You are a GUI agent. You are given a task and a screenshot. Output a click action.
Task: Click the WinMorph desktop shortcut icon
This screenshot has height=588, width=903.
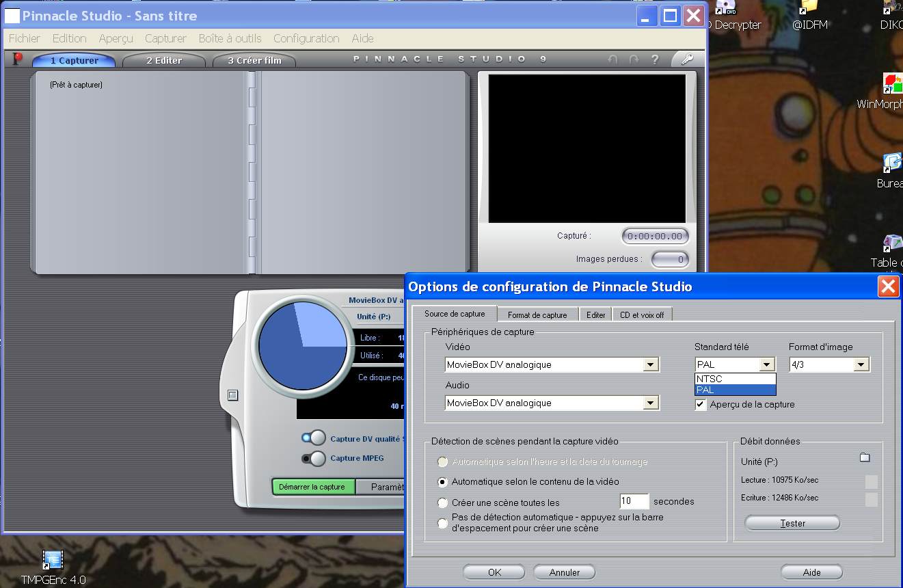pyautogui.click(x=892, y=84)
